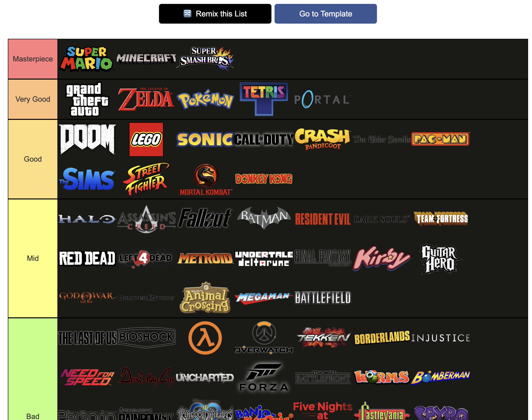Select the God of War franchise logo
The image size is (532, 420).
tap(86, 298)
